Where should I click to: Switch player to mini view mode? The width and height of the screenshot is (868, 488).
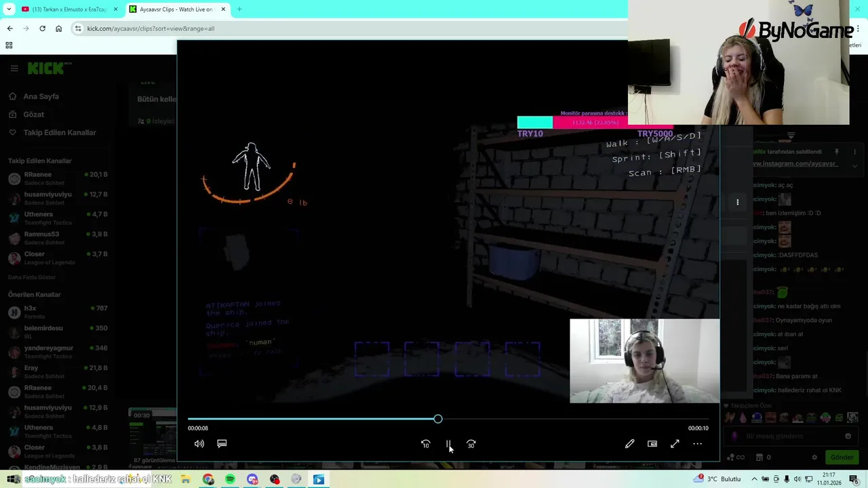[652, 444]
